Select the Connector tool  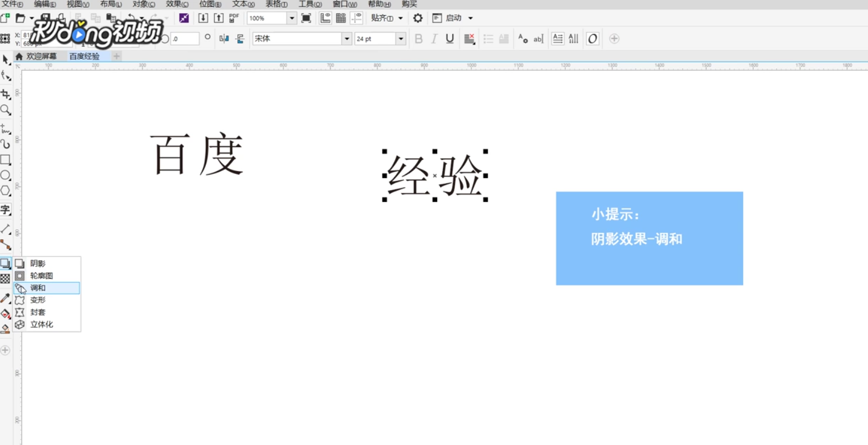[6, 245]
